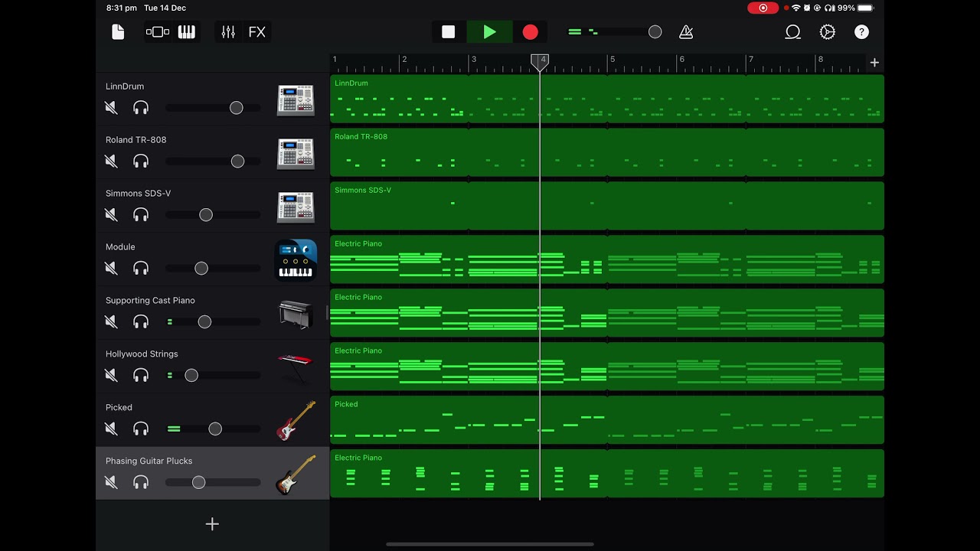This screenshot has width=980, height=551.
Task: Tap the battery indicator in status bar
Action: [865, 8]
